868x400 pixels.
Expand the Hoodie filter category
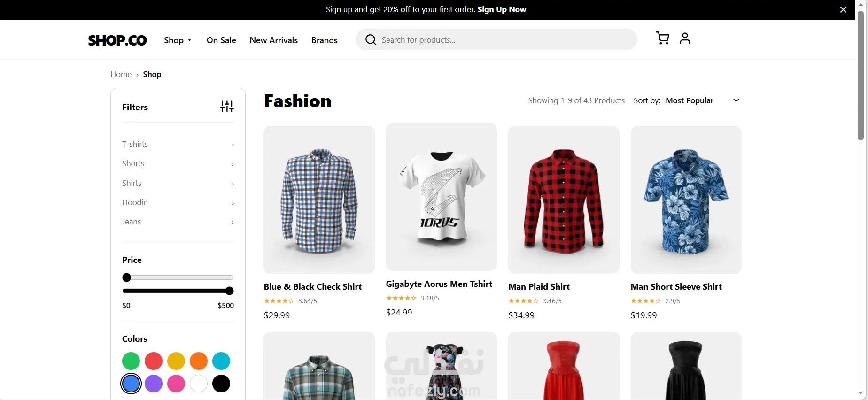coord(178,202)
